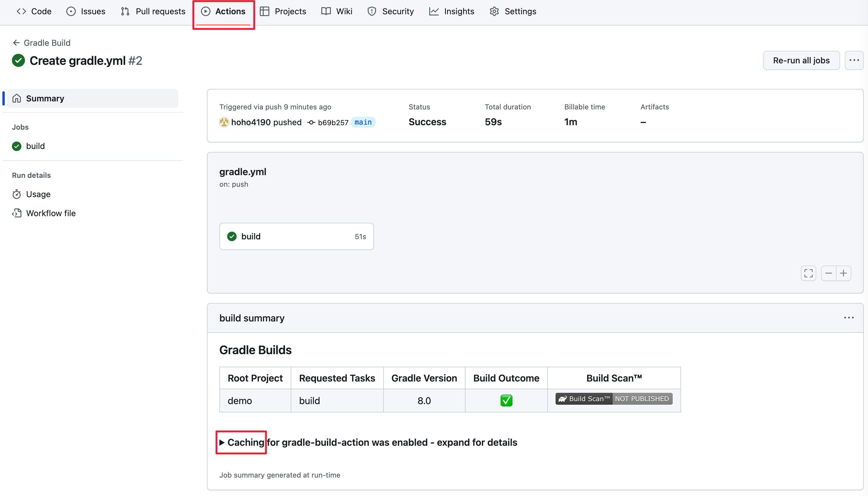The image size is (868, 496).
Task: Click the Usage stopwatch icon
Action: [17, 194]
